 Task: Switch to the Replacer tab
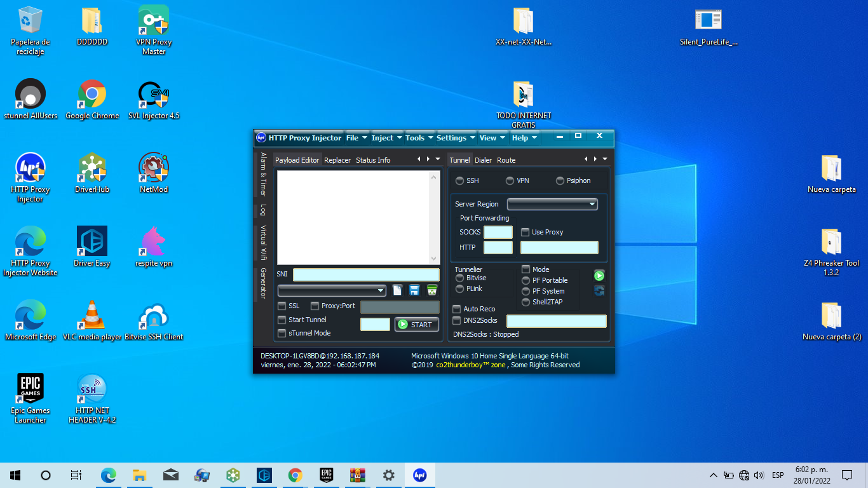(337, 160)
